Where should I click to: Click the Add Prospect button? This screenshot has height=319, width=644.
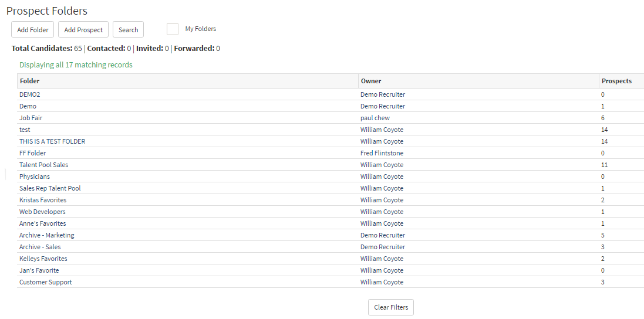pos(83,30)
